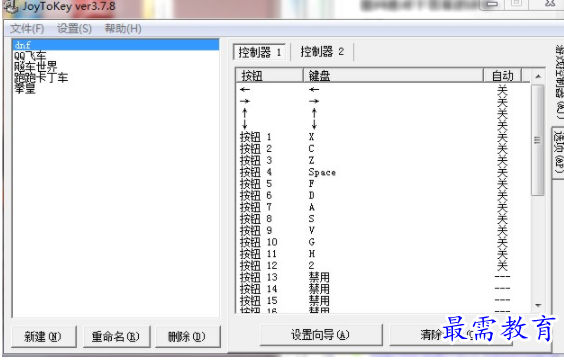Select the 跑车世界 profile

click(x=115, y=67)
